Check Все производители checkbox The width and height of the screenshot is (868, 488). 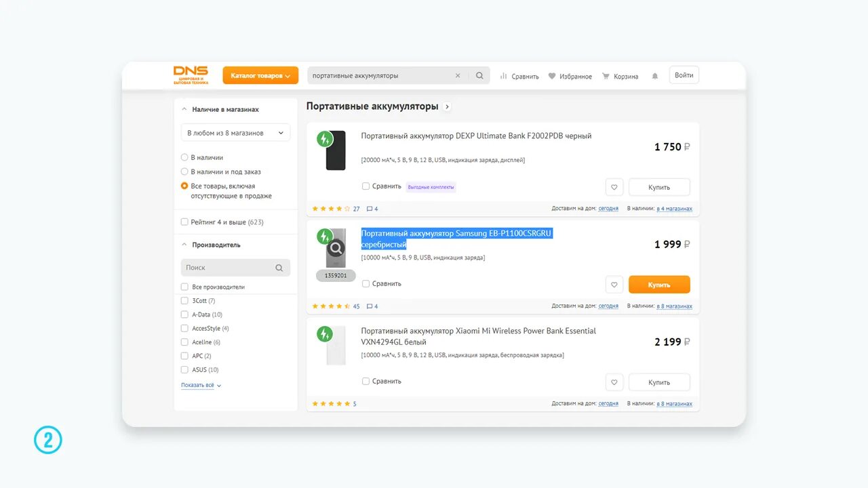[x=184, y=287]
